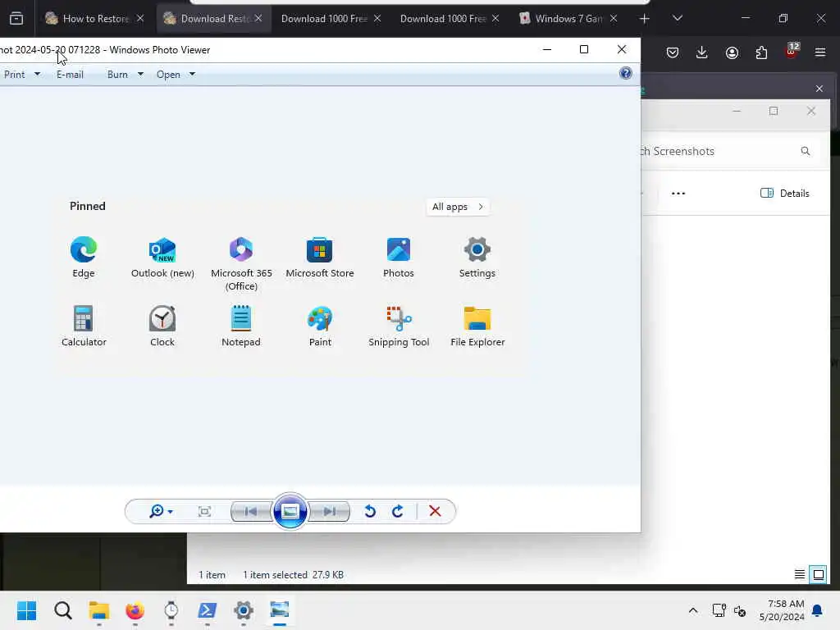The width and height of the screenshot is (840, 630).
Task: Click Photos icon in the image
Action: point(399,249)
